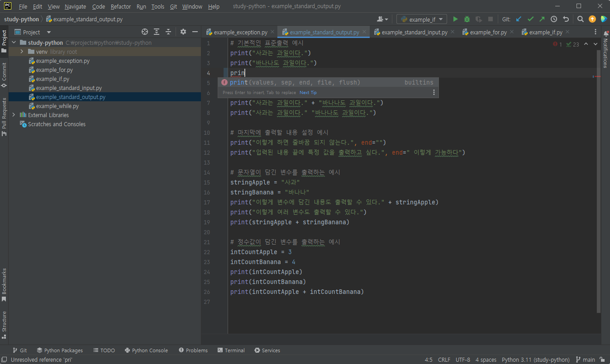Toggle the Structure tool window
The width and height of the screenshot is (610, 364).
click(x=4, y=325)
